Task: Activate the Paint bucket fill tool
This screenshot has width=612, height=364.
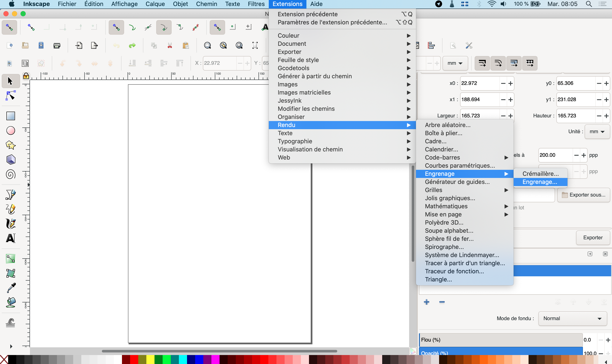Action: [x=10, y=302]
